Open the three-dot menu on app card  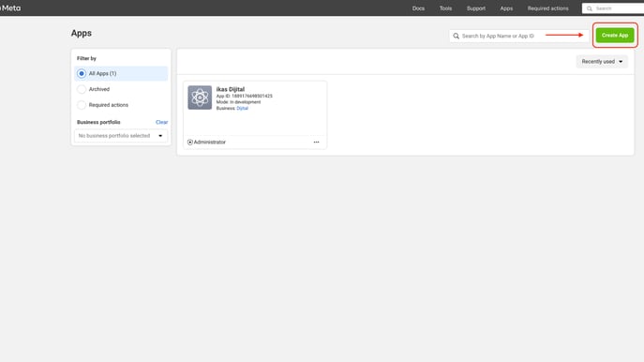(x=316, y=142)
